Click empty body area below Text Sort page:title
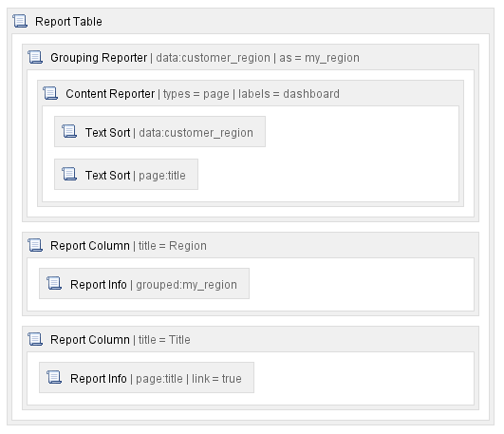 tap(251, 196)
